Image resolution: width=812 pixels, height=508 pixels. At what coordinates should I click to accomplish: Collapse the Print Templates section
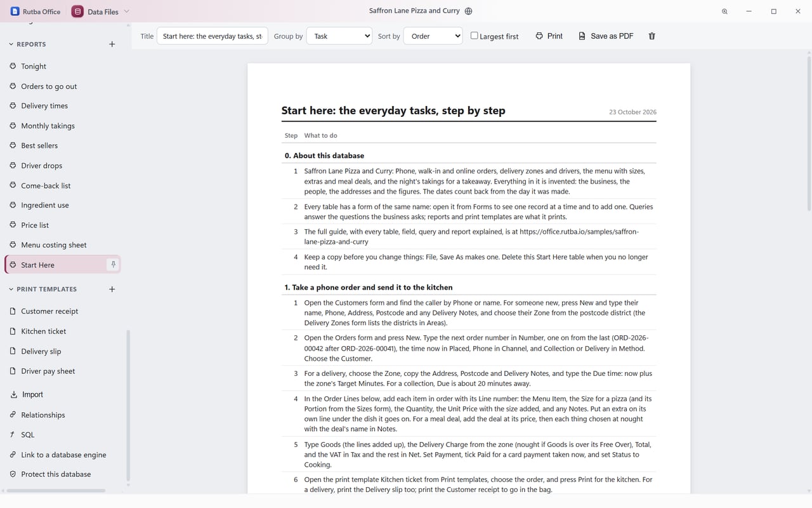[x=11, y=289]
